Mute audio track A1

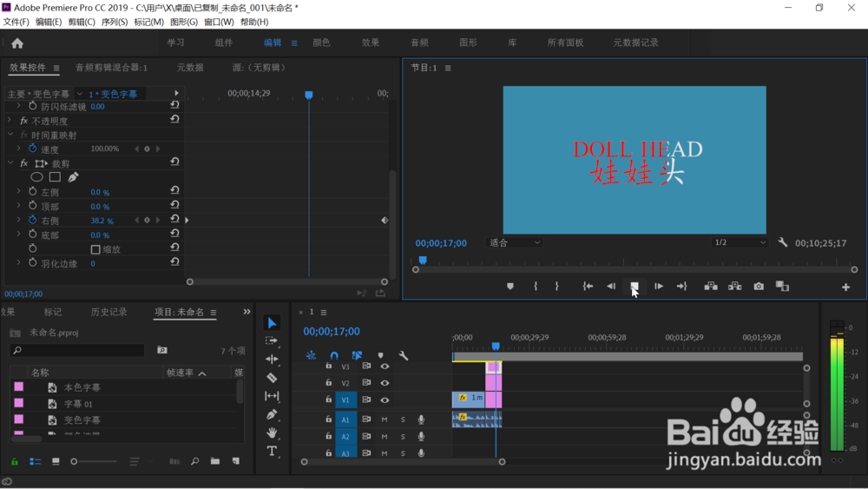tap(385, 420)
